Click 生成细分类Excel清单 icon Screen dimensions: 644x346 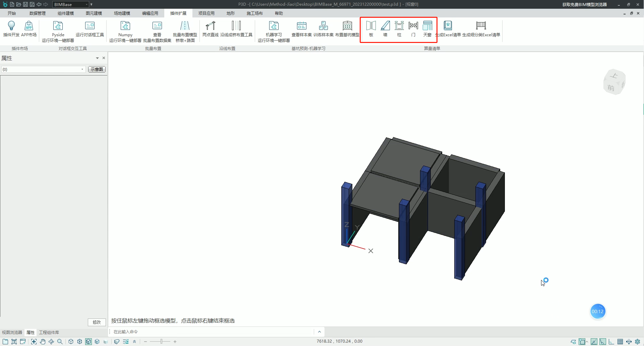pyautogui.click(x=481, y=29)
